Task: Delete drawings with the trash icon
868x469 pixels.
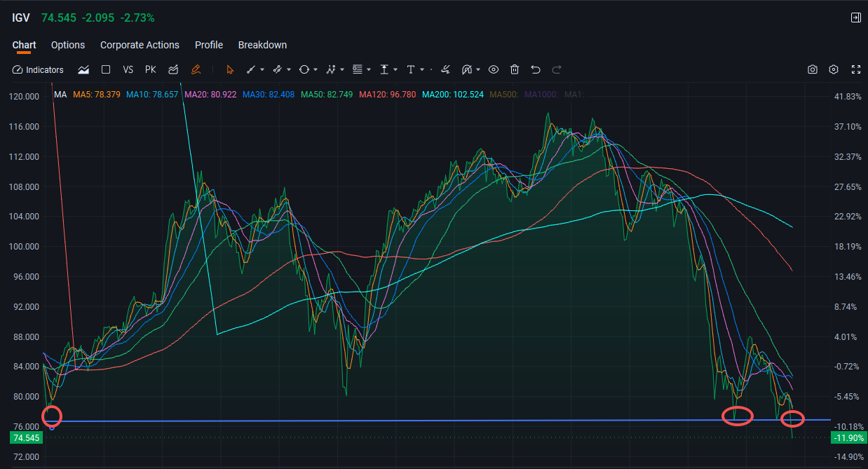Action: coord(515,69)
